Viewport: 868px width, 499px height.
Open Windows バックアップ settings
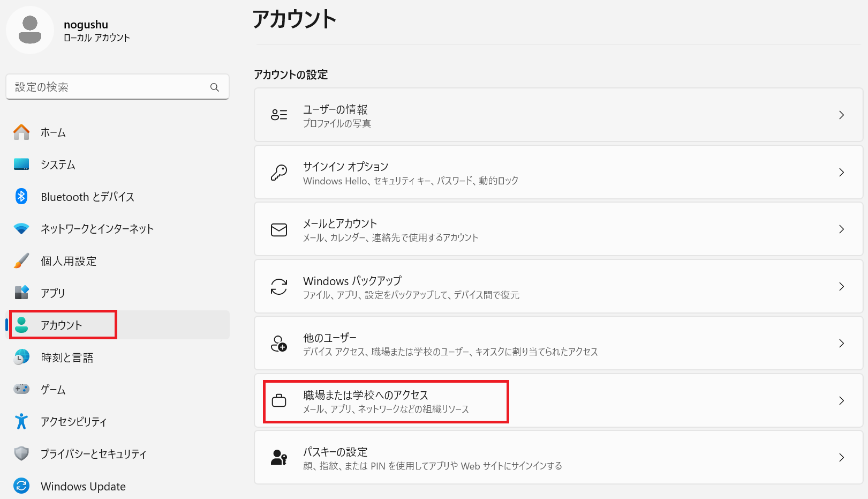[x=558, y=286]
